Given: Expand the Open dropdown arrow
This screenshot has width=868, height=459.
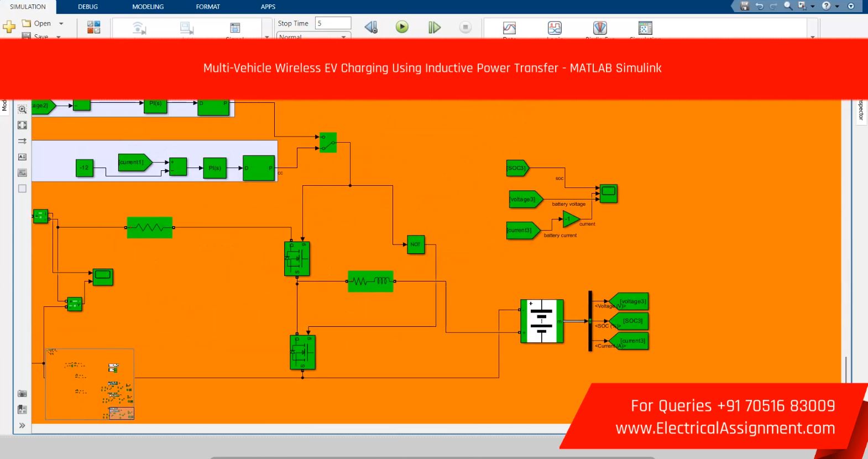Looking at the screenshot, I should (x=61, y=23).
